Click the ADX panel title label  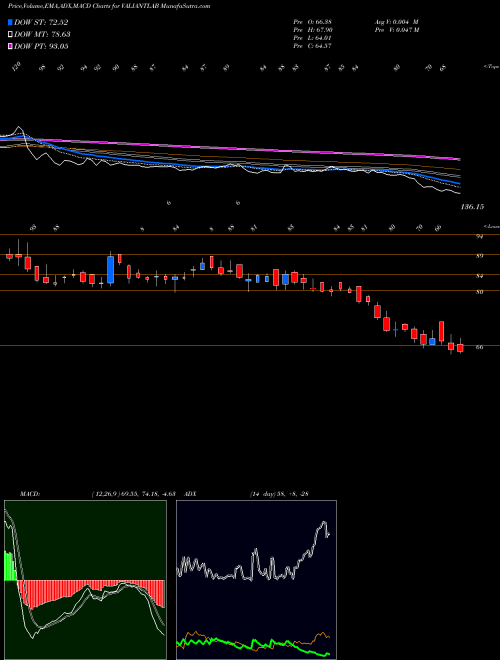pos(190,494)
